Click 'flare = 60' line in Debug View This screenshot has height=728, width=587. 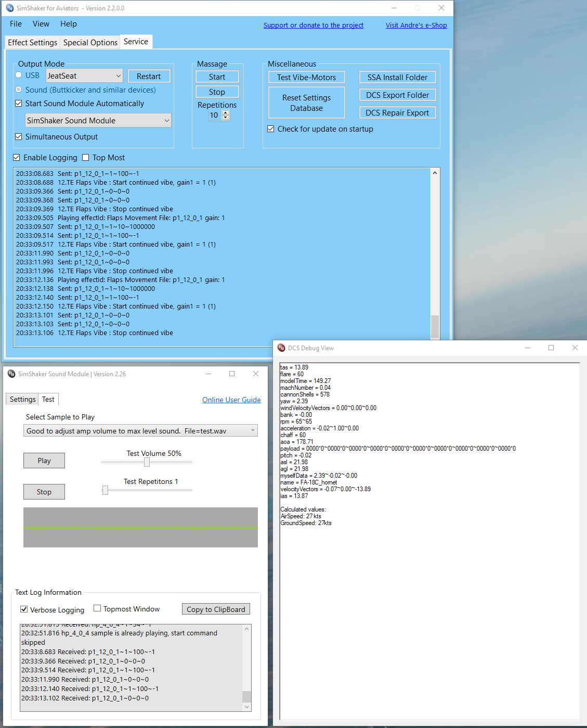(x=292, y=374)
